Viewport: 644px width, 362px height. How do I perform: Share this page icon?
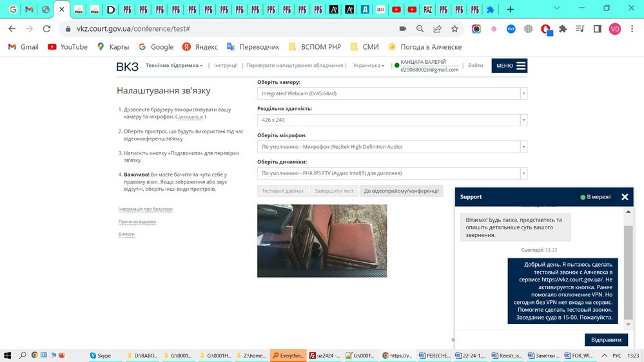point(438,29)
